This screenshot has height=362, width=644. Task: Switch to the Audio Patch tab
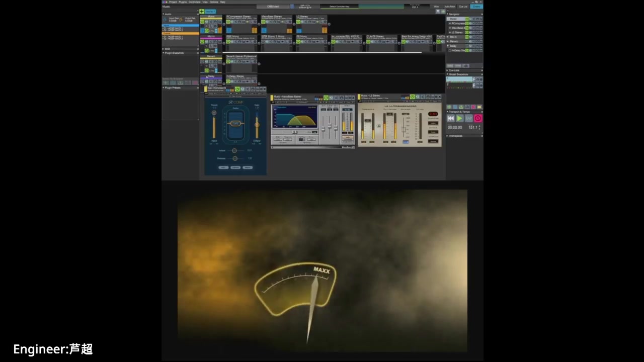pos(450,7)
